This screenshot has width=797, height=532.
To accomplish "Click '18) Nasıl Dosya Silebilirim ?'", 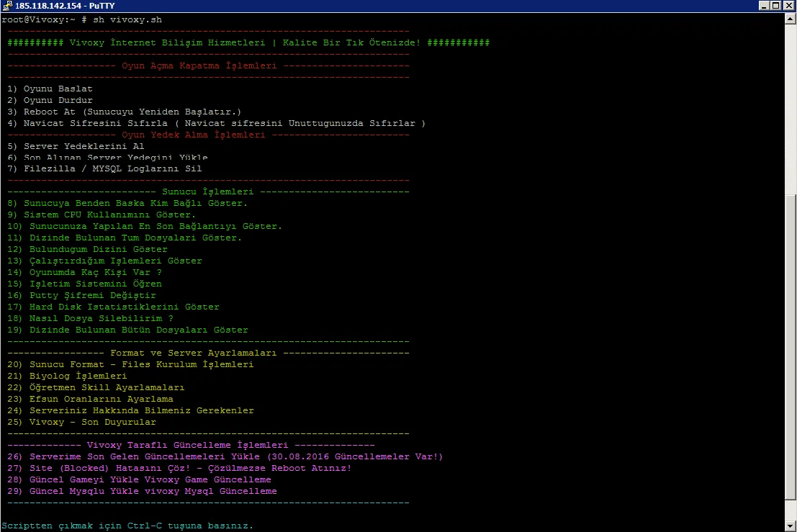I will [x=90, y=319].
